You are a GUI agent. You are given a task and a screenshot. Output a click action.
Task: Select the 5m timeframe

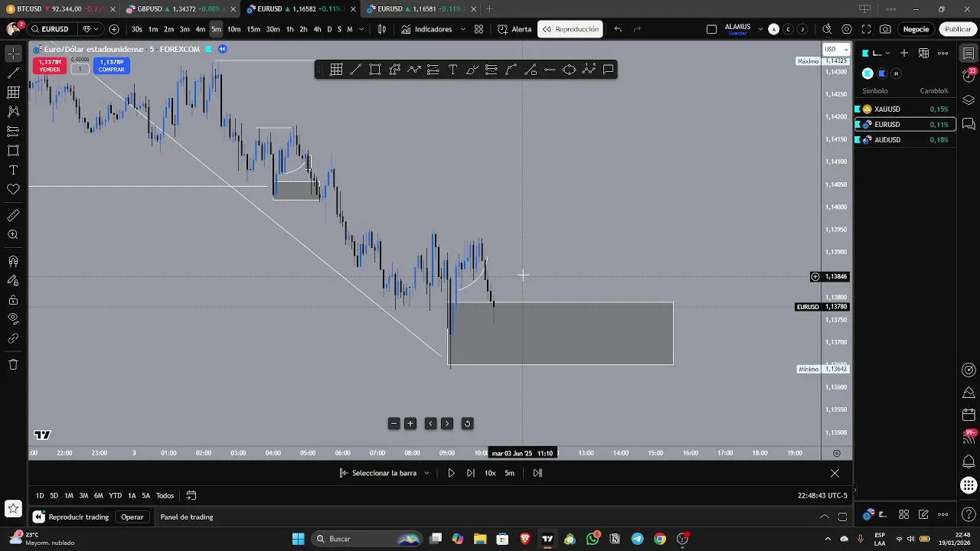216,29
